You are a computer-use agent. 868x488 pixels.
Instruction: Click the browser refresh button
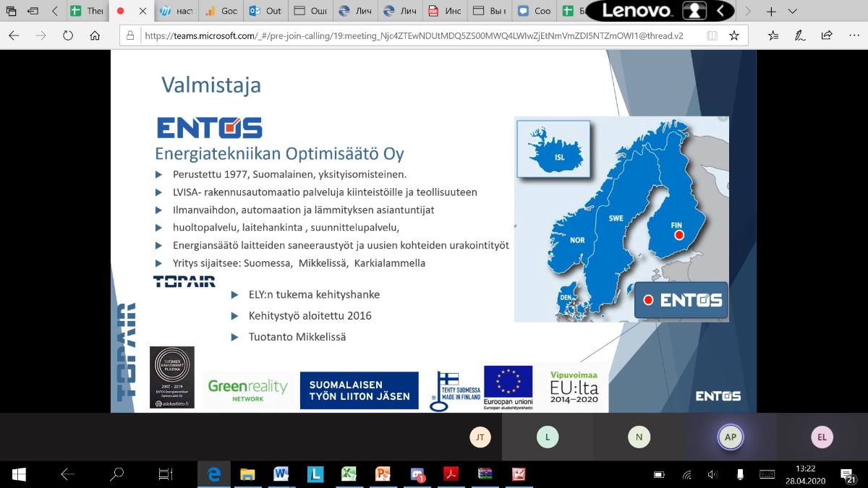pos(68,35)
